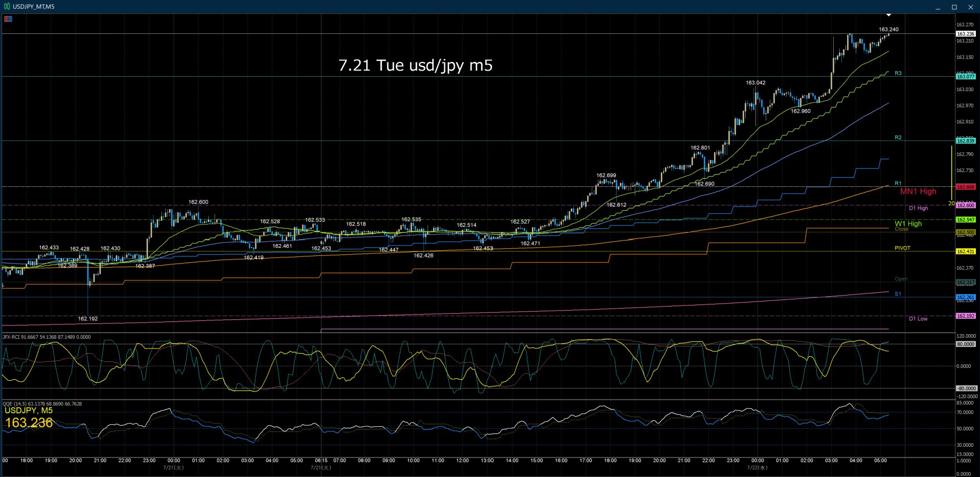The image size is (980, 477).
Task: Select the '7.21 Tue usd/jpy m5' chart title
Action: (415, 66)
